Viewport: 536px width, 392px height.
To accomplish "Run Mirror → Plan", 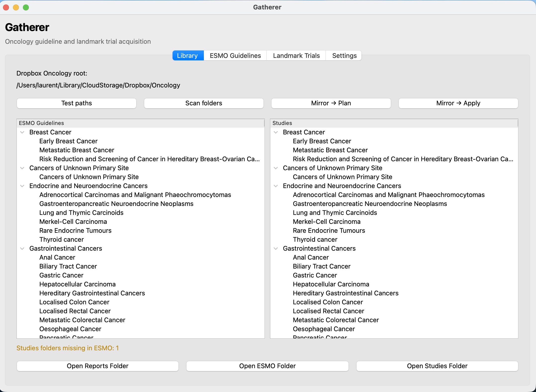I will pyautogui.click(x=331, y=103).
